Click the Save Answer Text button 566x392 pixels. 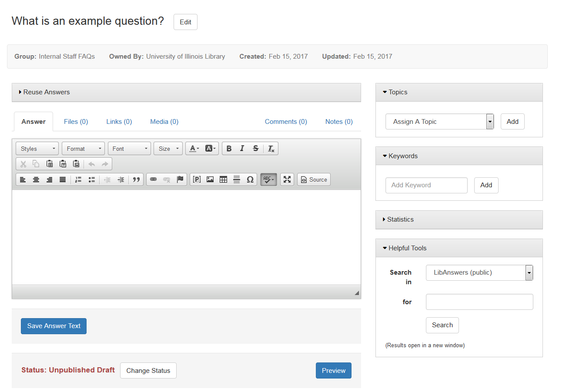[x=54, y=326]
